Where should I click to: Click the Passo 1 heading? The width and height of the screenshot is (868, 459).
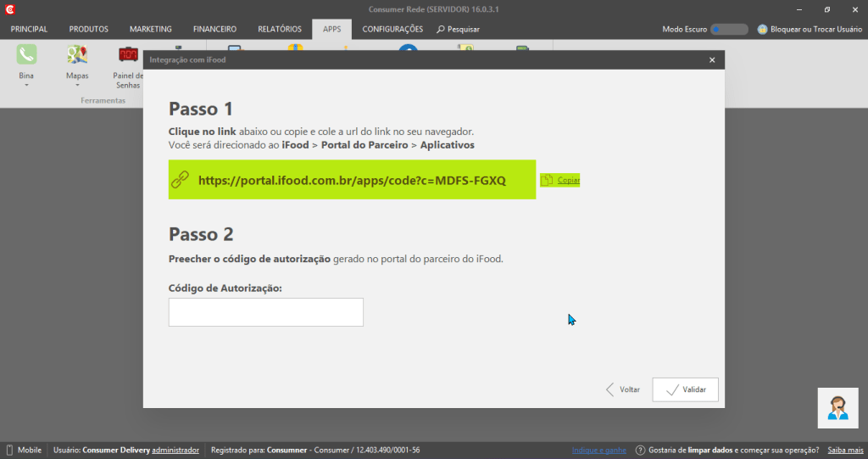coord(200,109)
